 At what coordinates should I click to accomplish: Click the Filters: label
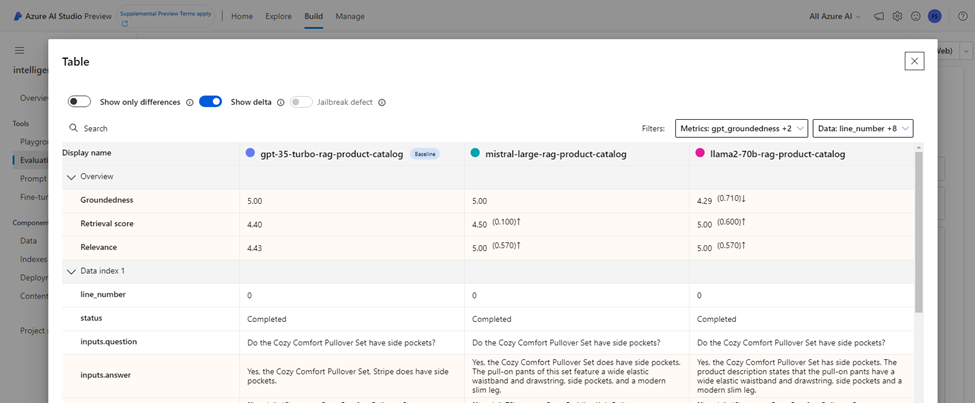point(653,129)
